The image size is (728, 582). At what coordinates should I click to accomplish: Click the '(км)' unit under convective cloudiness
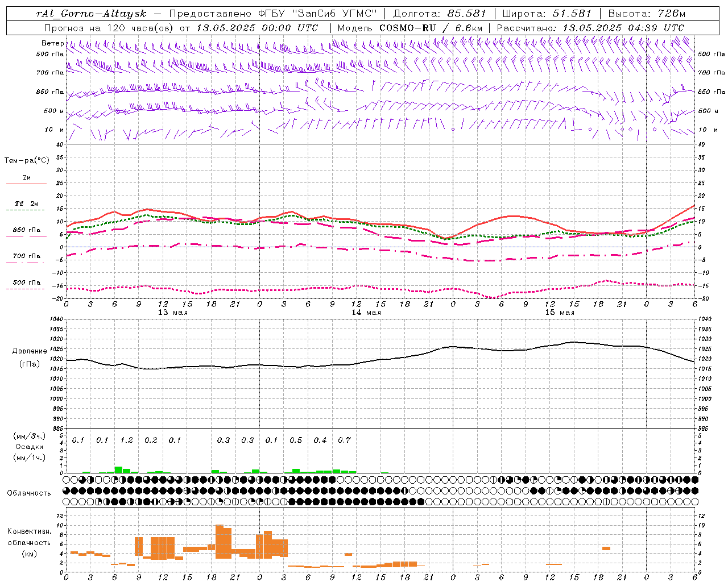point(29,554)
